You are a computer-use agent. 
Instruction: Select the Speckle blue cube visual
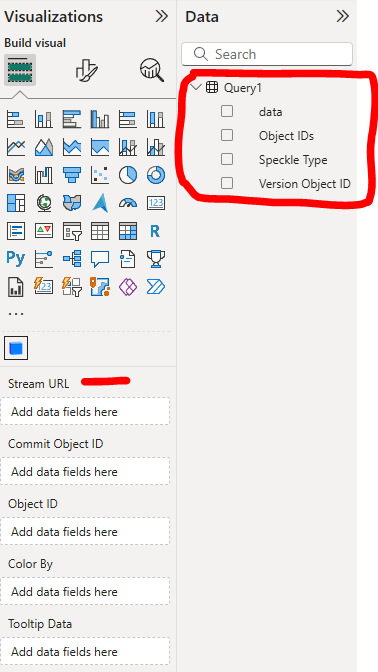coord(16,348)
